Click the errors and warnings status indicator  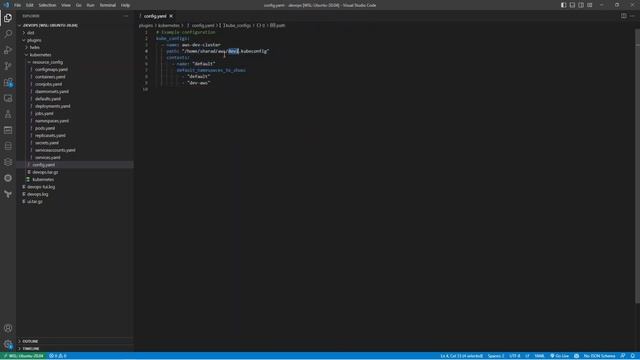coord(58,356)
